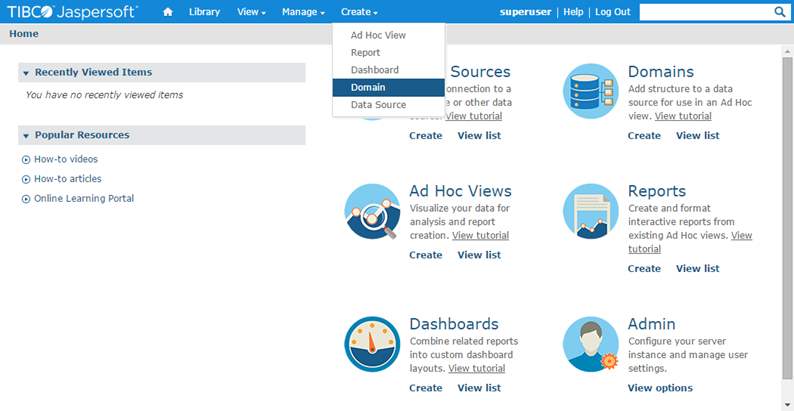Click View list under Ad Hoc Views
This screenshot has height=411, width=794.
click(479, 255)
